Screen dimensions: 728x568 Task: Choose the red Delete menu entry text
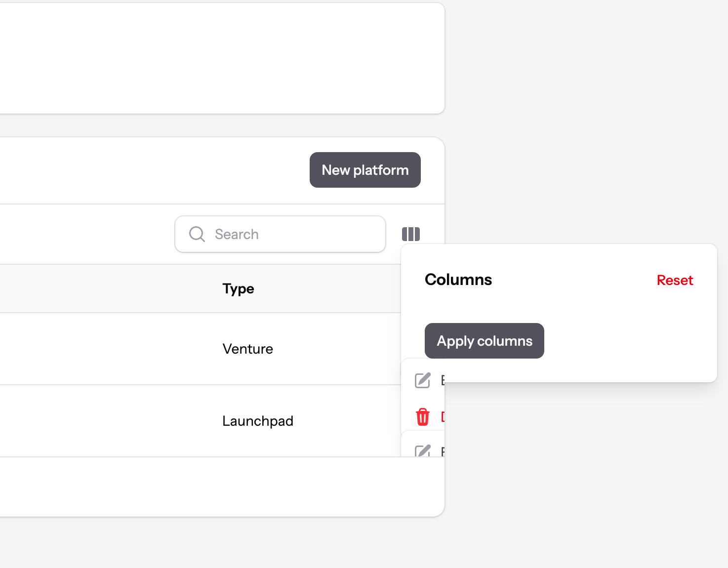[443, 417]
